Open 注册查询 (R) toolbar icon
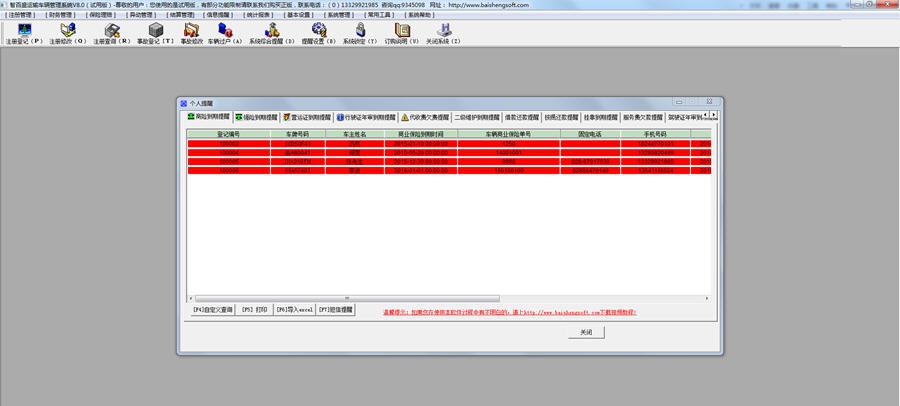Screen dimensions: 900x406 112,32
